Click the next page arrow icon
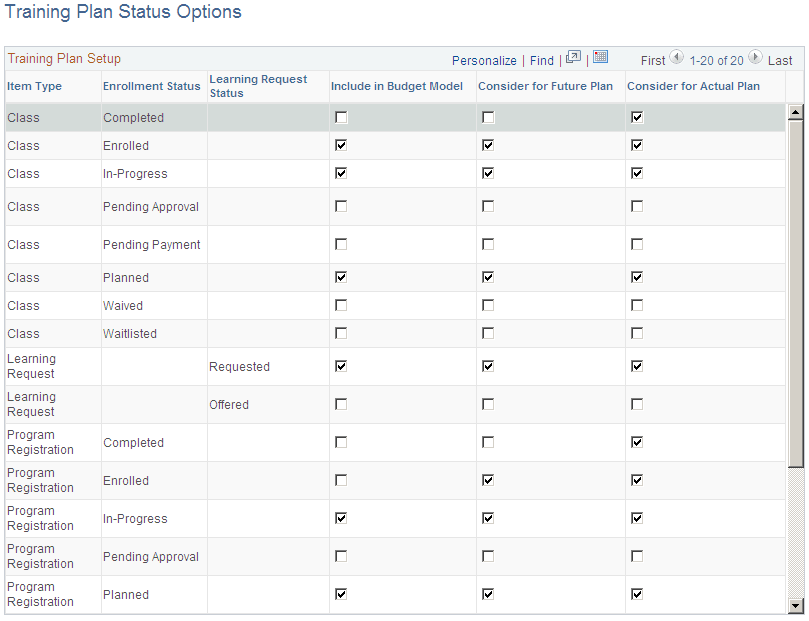The image size is (809, 621). tap(755, 59)
